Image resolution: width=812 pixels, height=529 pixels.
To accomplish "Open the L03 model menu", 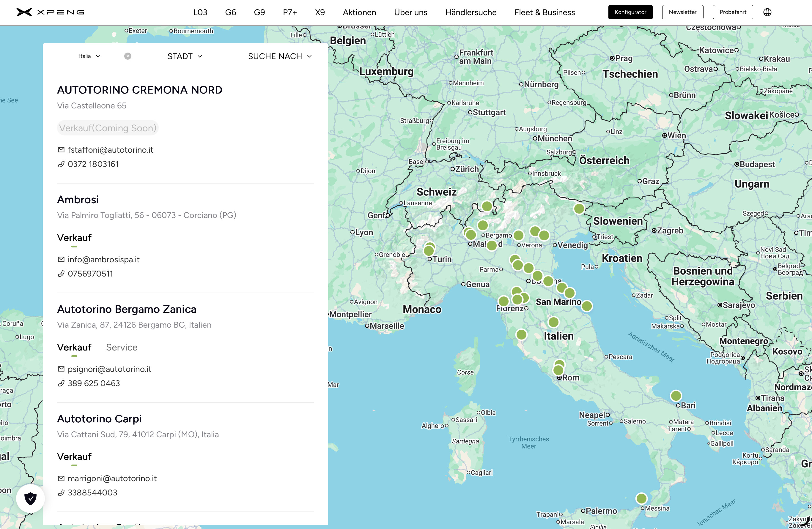I will 200,12.
